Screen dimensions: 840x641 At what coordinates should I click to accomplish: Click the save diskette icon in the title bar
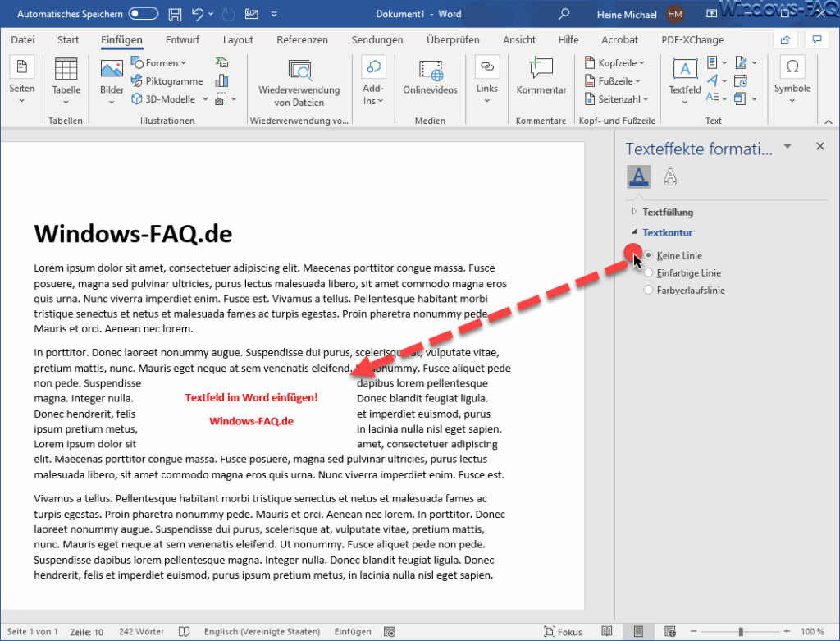(x=175, y=15)
